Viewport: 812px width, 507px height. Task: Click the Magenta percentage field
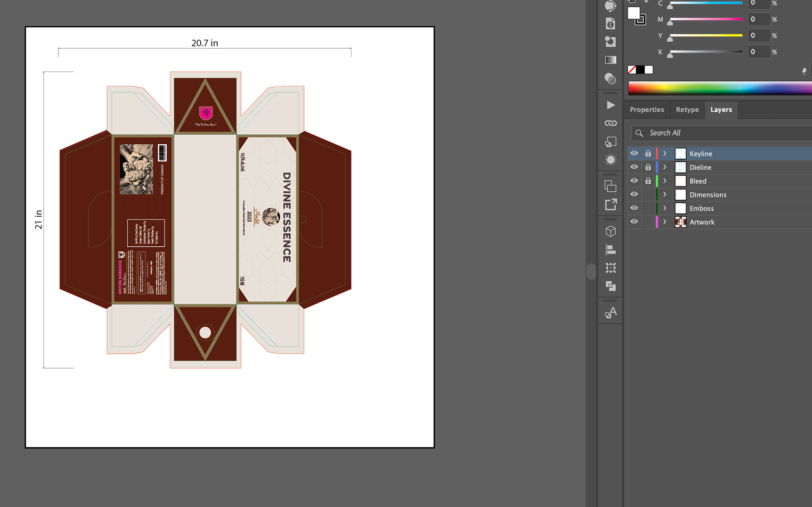coord(759,19)
